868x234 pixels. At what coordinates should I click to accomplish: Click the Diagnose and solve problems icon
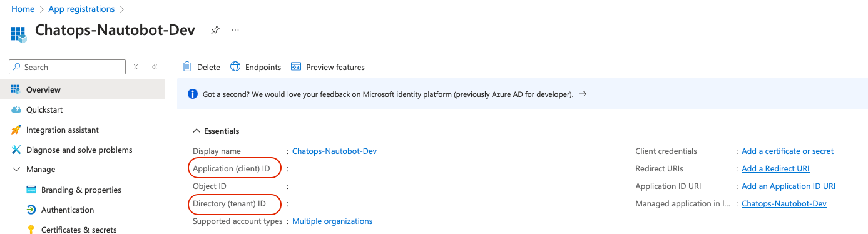pos(16,150)
